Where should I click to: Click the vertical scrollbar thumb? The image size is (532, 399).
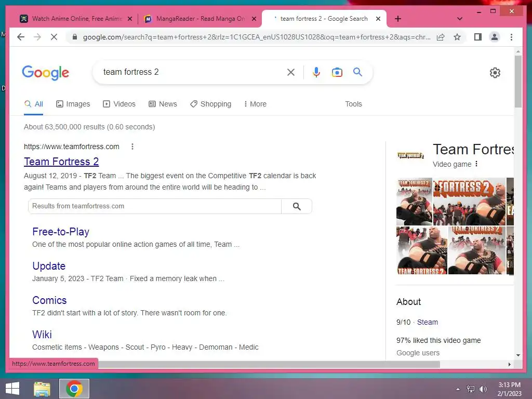[518, 82]
